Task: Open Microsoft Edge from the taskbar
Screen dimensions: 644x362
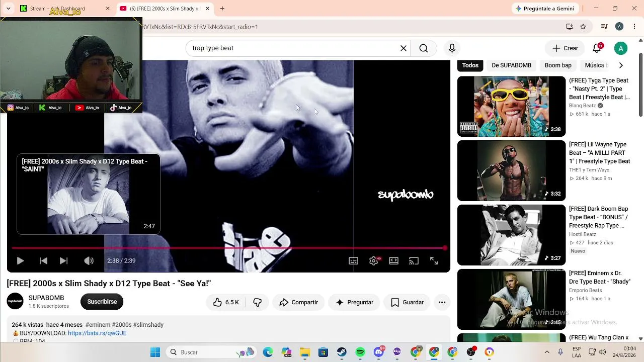Action: tap(268, 352)
